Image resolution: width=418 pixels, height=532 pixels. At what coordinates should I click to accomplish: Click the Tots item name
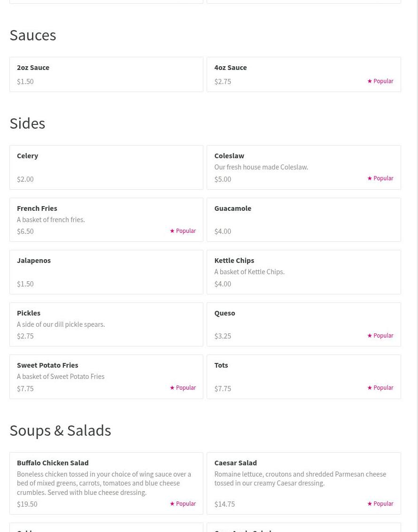click(x=221, y=365)
